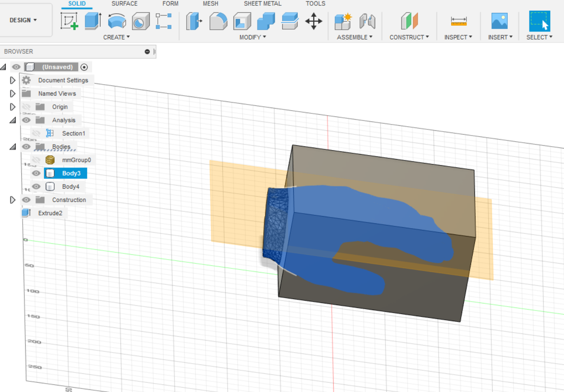Hide Body3 using its eye icon

(36, 173)
